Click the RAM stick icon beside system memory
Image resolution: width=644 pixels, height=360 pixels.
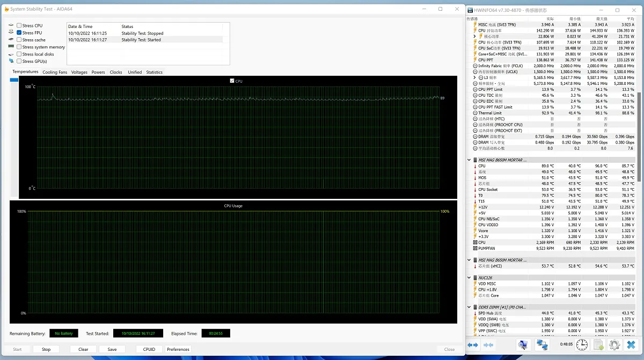coord(11,47)
